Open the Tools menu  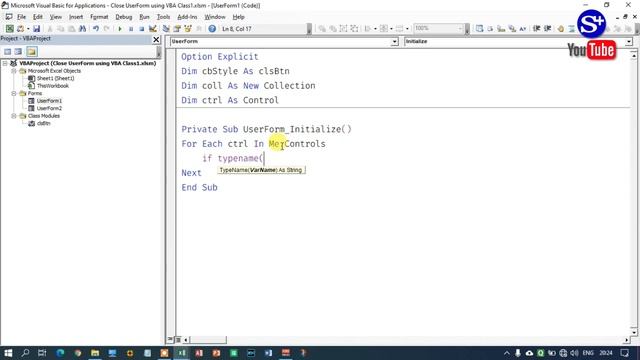[163, 17]
